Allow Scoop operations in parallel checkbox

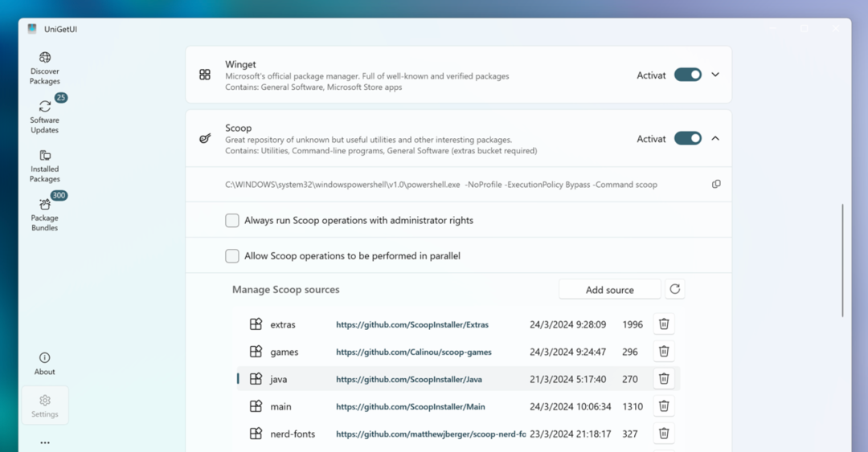[x=232, y=256]
